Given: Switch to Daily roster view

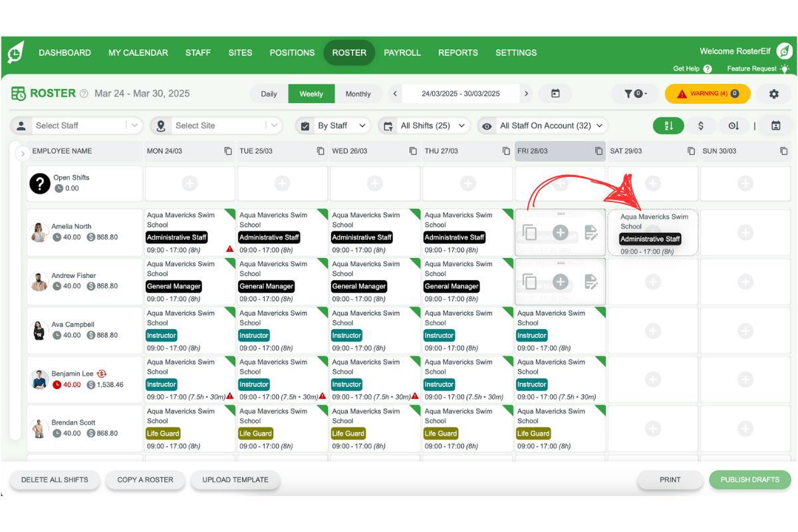Looking at the screenshot, I should 269,94.
